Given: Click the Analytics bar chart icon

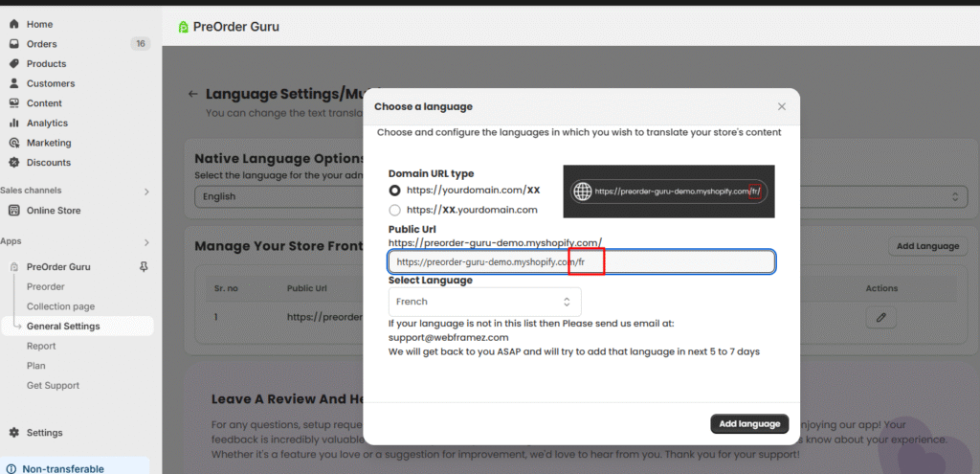Looking at the screenshot, I should pos(14,124).
